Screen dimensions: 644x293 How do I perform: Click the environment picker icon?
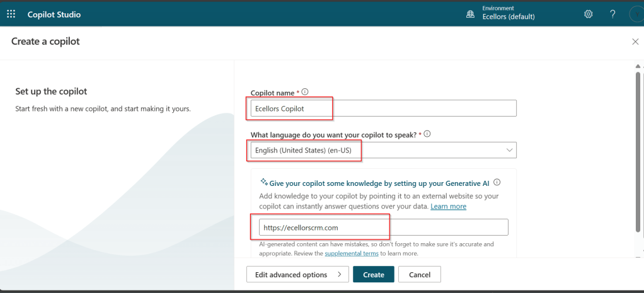point(470,14)
